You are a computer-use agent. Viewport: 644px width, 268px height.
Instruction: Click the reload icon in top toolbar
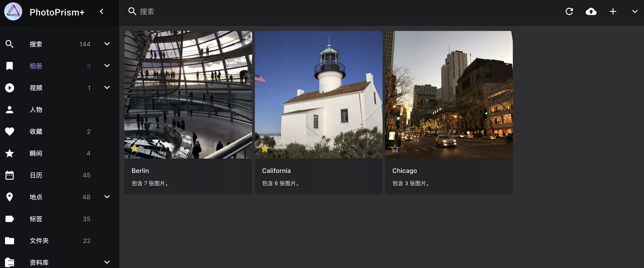(x=569, y=12)
